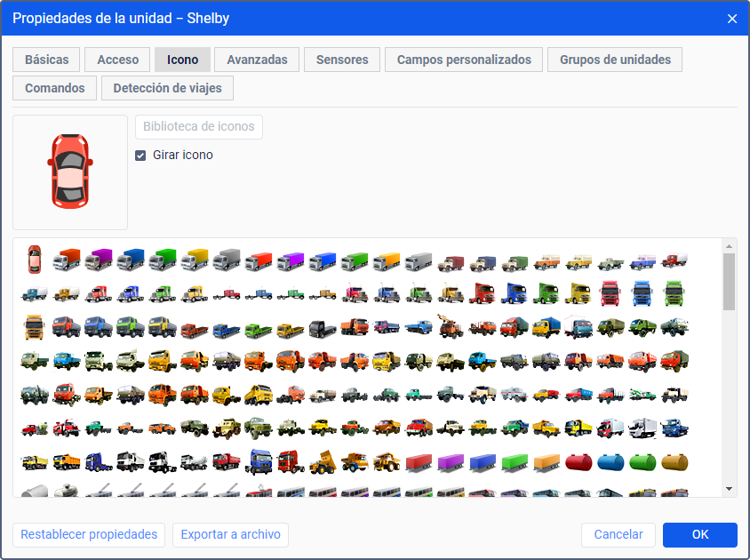Select first-row blue semi truck with trailer
Image resolution: width=750 pixels, height=560 pixels.
pyautogui.click(x=323, y=261)
